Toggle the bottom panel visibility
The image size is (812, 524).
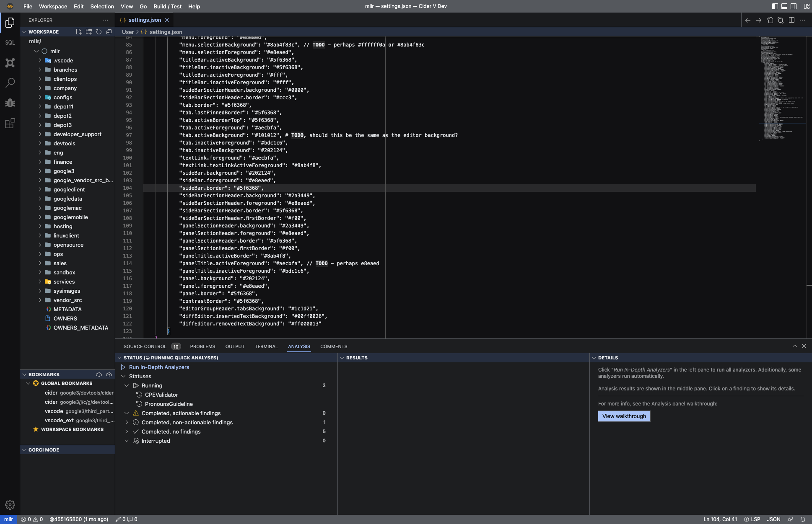(x=784, y=6)
